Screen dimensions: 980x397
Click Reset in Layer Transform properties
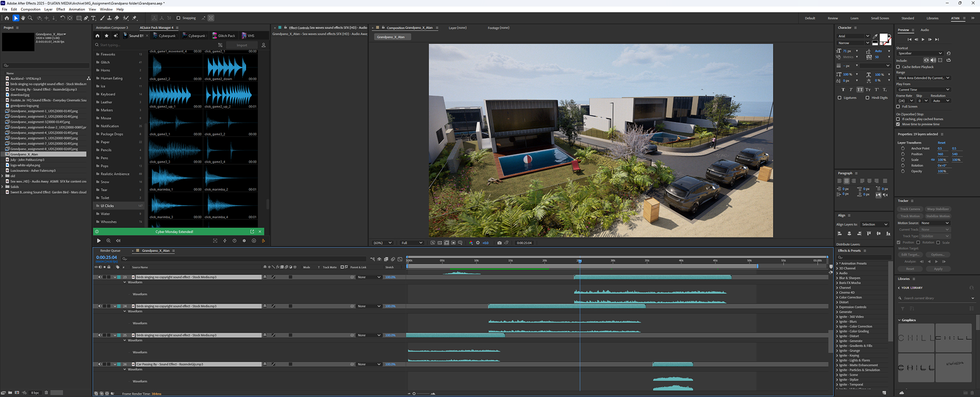tap(942, 143)
